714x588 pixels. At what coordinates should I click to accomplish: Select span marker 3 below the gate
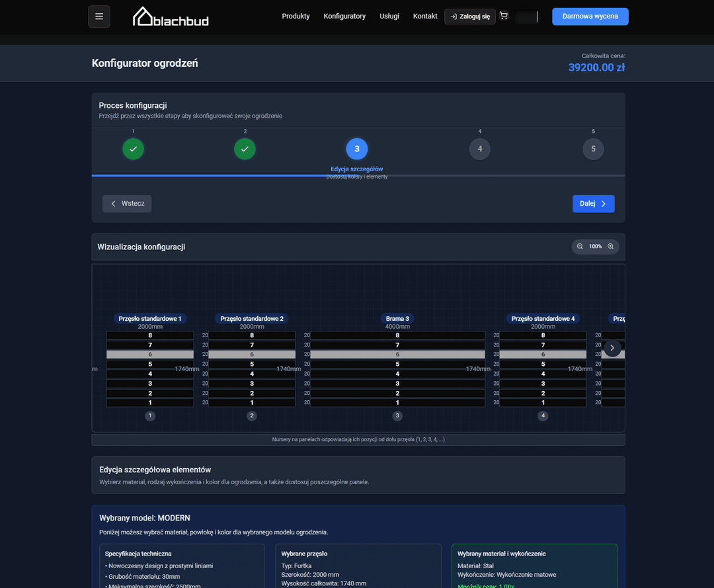tap(397, 415)
